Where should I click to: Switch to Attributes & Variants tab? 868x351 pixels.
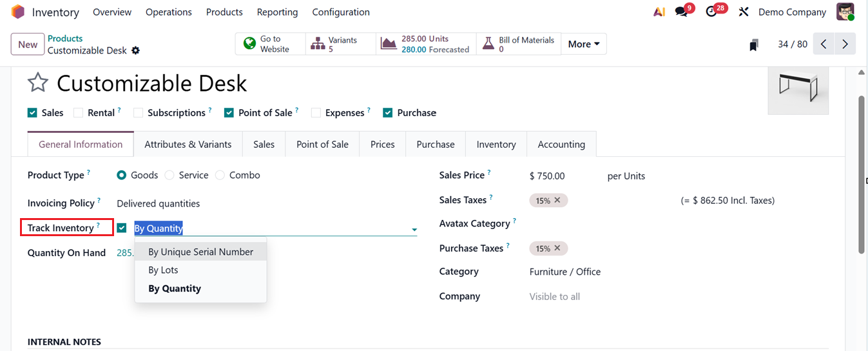(x=188, y=145)
